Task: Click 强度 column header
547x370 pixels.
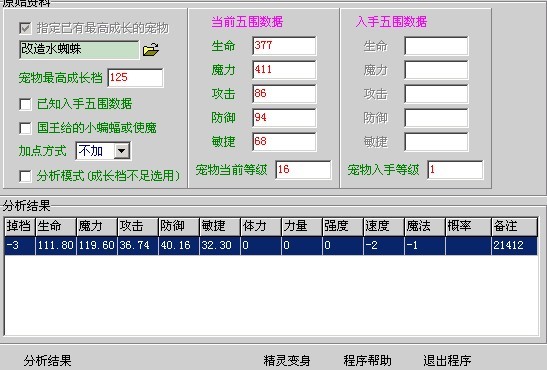Action: (x=343, y=227)
